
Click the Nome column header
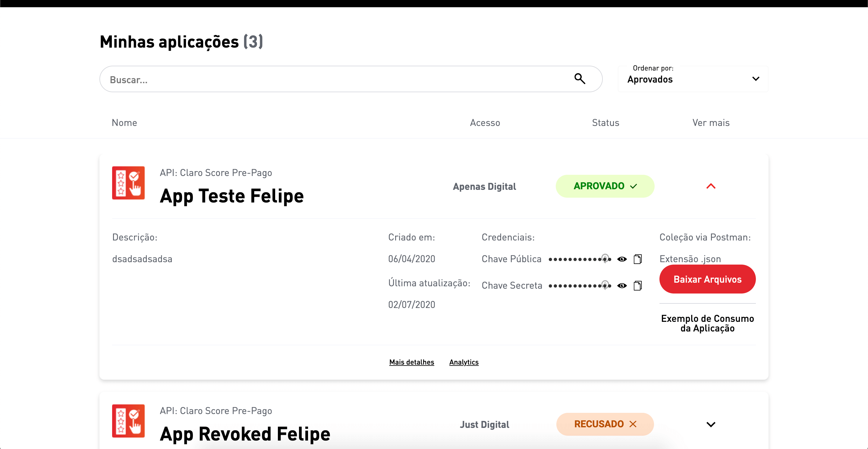pos(124,123)
